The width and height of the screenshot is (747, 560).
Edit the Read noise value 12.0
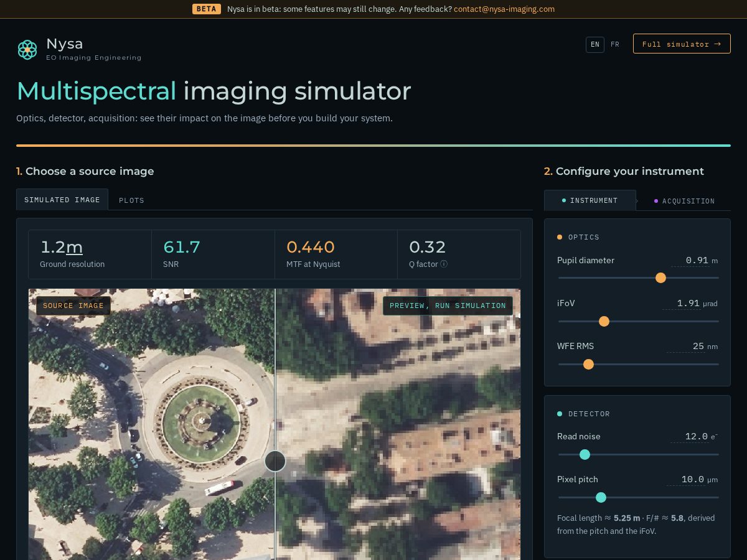coord(690,436)
